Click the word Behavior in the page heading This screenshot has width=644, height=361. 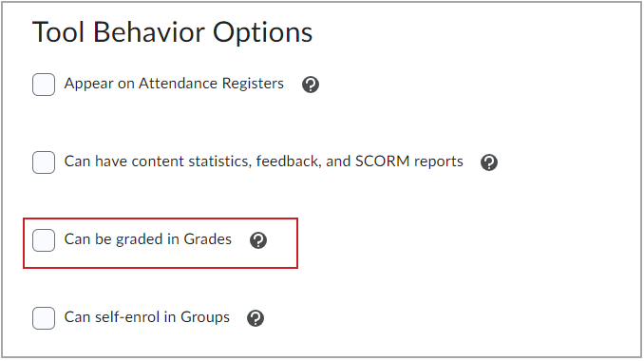[149, 32]
